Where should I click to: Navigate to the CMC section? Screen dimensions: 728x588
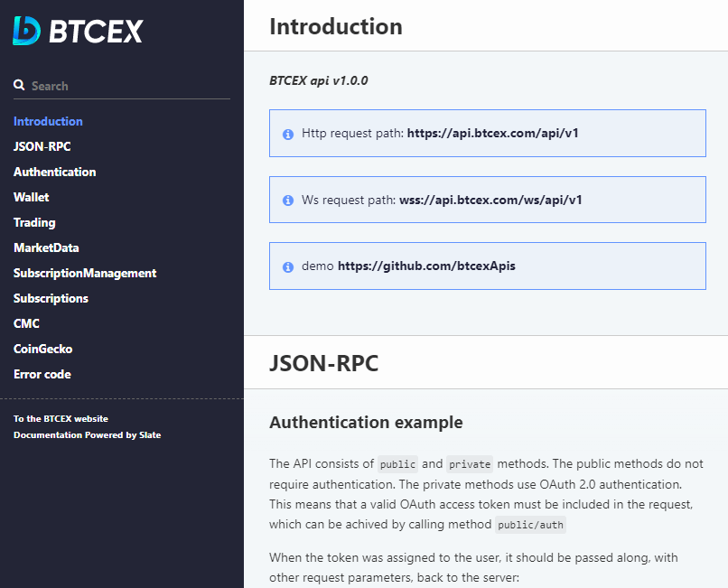(26, 323)
